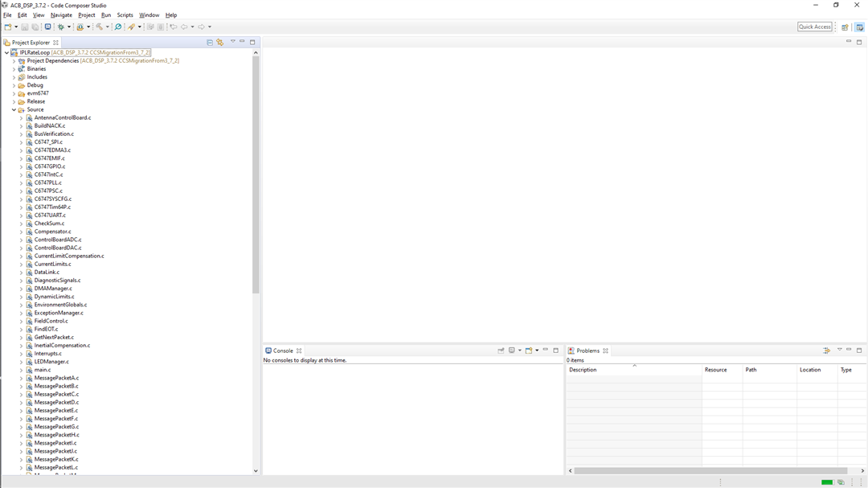868x488 pixels.
Task: Click the Debug bug toolbar icon
Action: point(61,27)
